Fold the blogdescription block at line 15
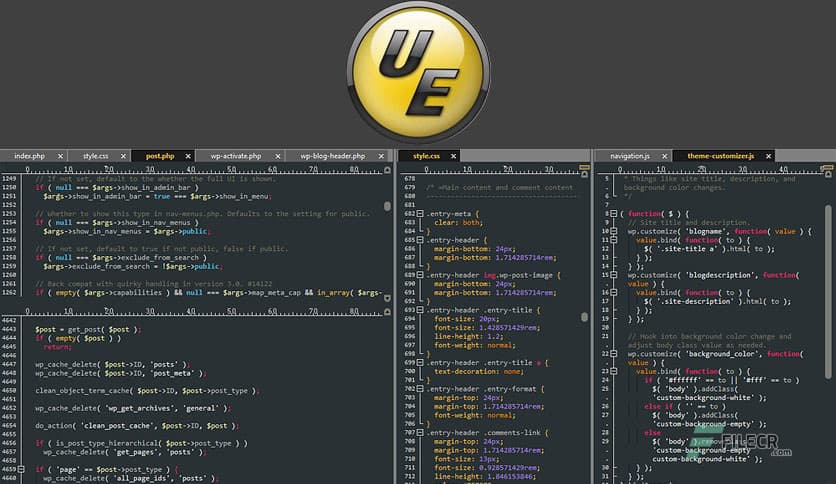The width and height of the screenshot is (836, 484). click(614, 275)
